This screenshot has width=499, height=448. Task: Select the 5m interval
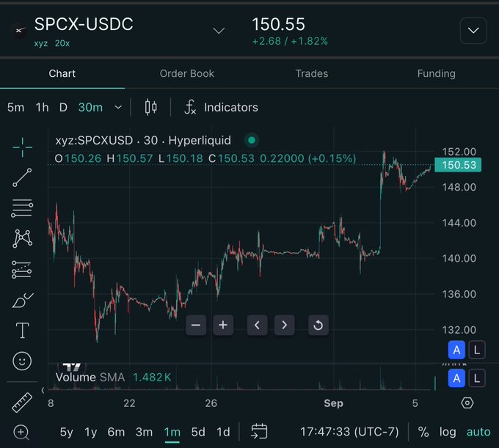[x=15, y=108]
